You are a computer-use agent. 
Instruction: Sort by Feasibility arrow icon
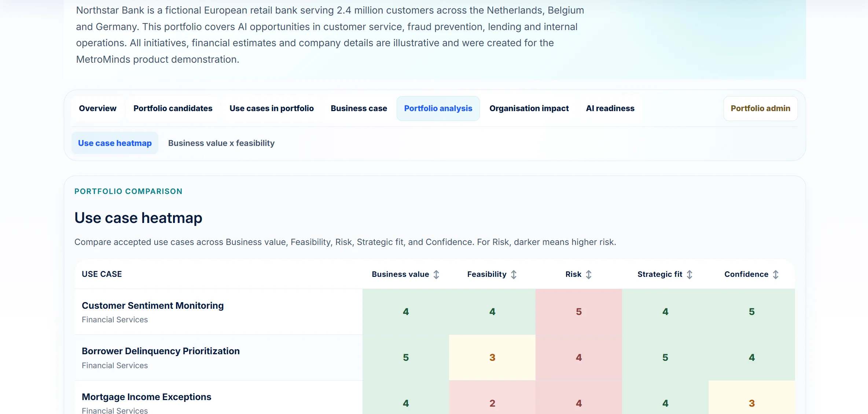click(514, 274)
